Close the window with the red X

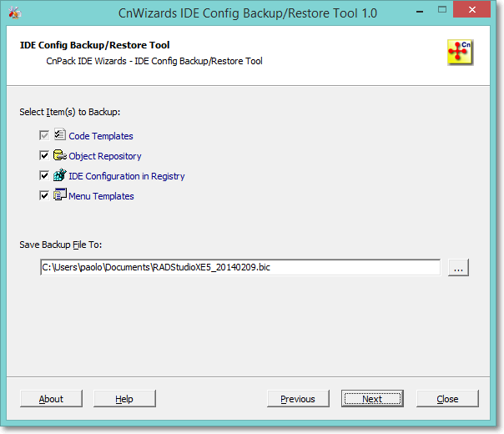tap(471, 10)
